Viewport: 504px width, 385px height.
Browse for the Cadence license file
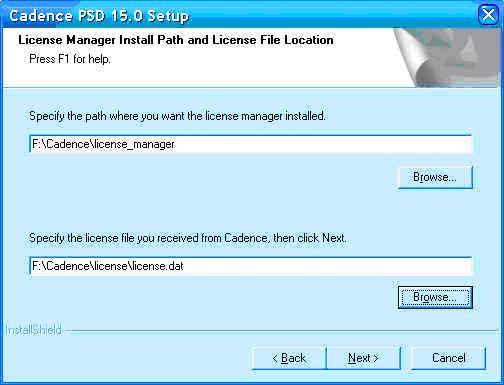[x=435, y=297]
